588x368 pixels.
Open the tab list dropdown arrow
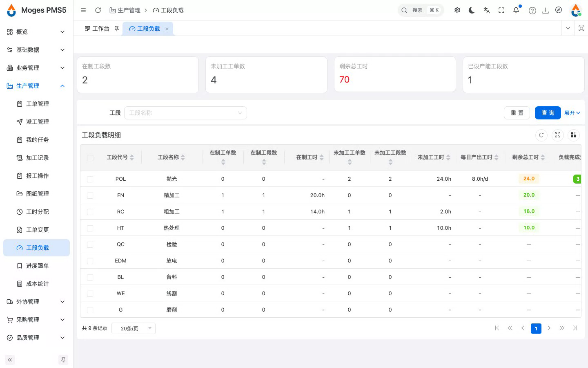pos(568,28)
